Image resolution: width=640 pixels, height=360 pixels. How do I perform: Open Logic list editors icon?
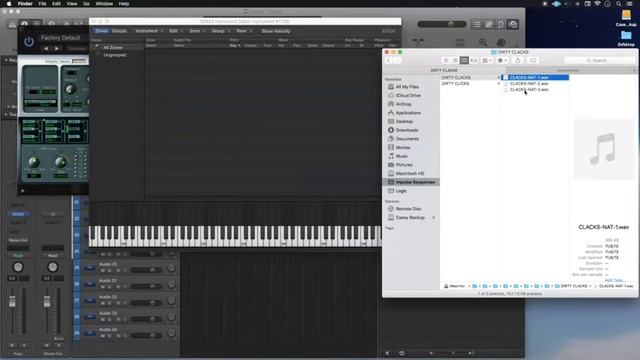(x=476, y=24)
